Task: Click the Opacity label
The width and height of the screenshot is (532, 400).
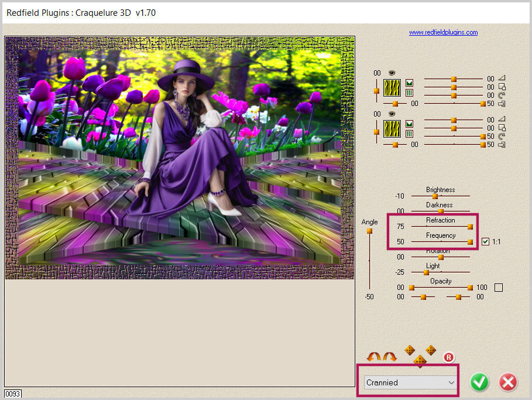Action: pos(441,281)
